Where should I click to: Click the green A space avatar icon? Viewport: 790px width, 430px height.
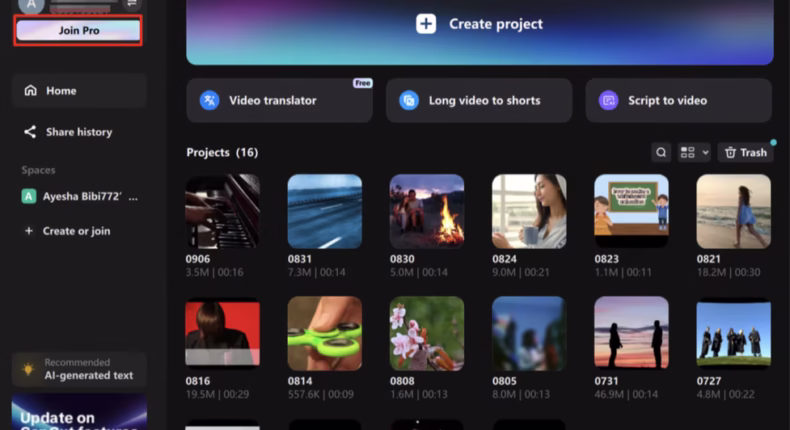[29, 196]
